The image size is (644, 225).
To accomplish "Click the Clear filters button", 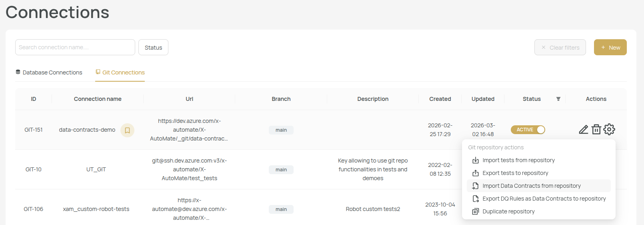I will [560, 47].
